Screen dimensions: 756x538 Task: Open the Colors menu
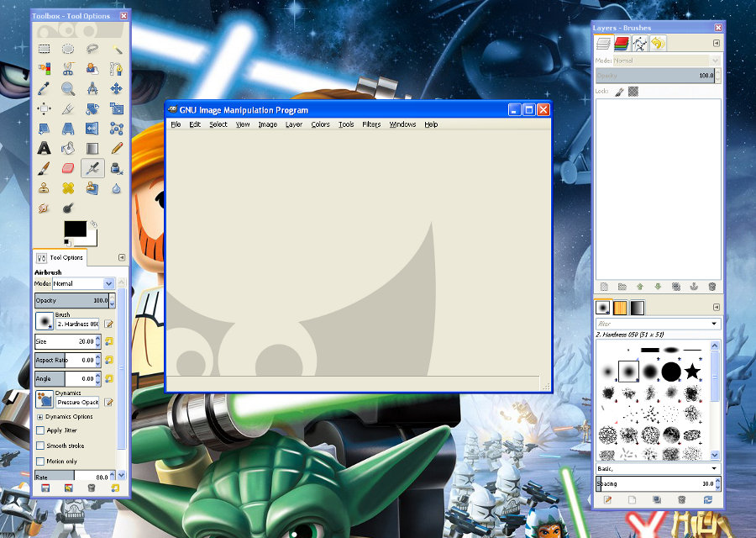[x=320, y=124]
